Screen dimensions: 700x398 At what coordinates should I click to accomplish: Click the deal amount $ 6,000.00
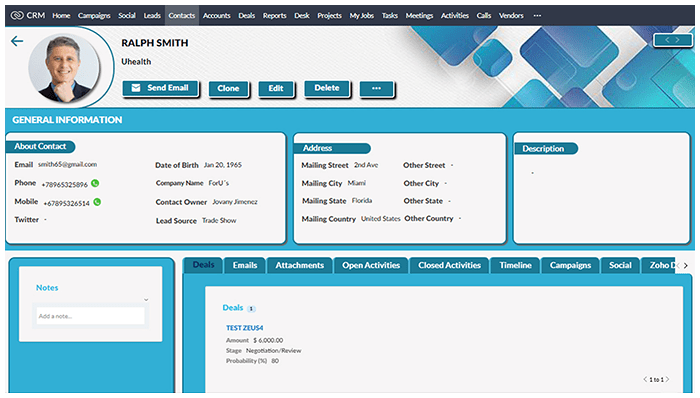point(268,340)
